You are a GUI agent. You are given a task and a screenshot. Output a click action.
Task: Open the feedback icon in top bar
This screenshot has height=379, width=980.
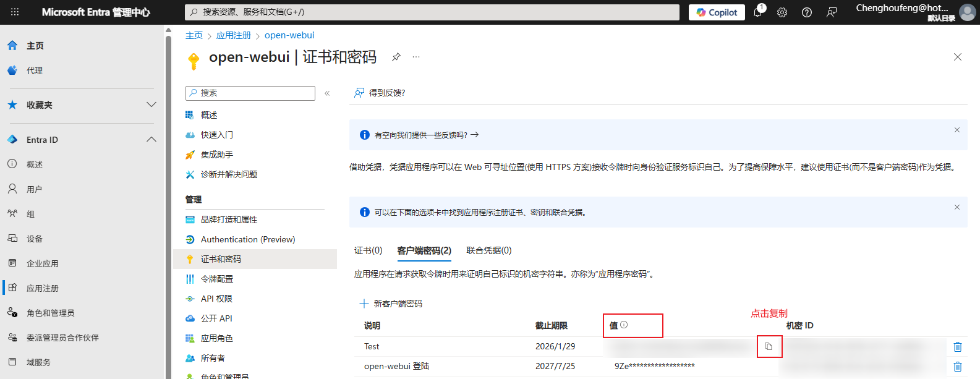coord(832,12)
